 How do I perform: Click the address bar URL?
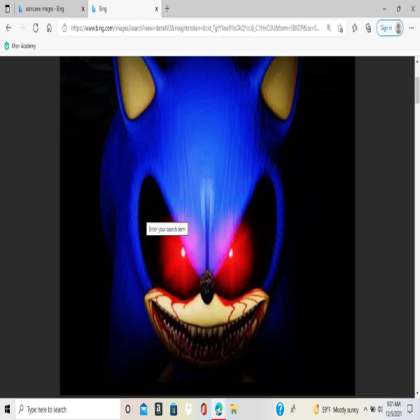(195, 28)
